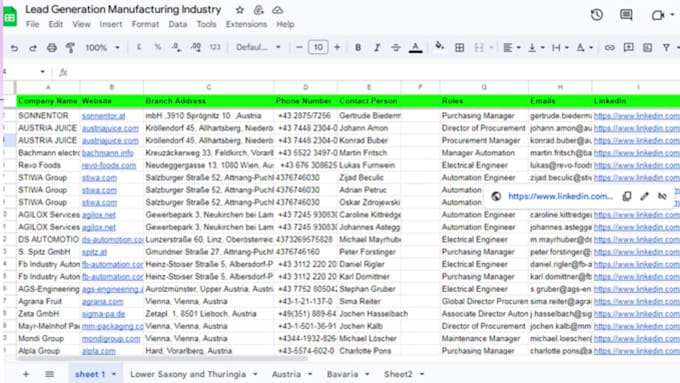Open the all sheets list icon
This screenshot has width=680, height=383.
pyautogui.click(x=49, y=374)
